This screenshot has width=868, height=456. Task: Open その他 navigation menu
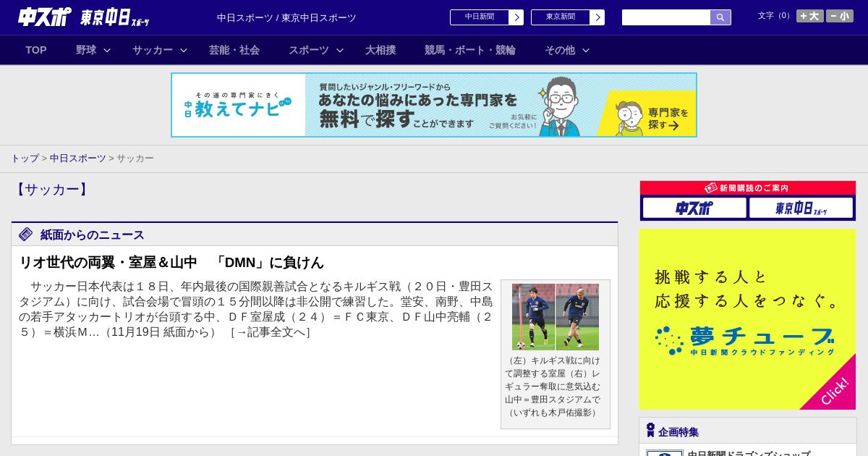(x=560, y=50)
